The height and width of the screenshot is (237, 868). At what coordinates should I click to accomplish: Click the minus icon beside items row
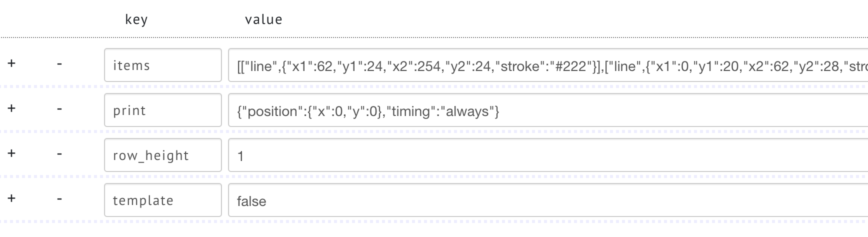(x=59, y=63)
